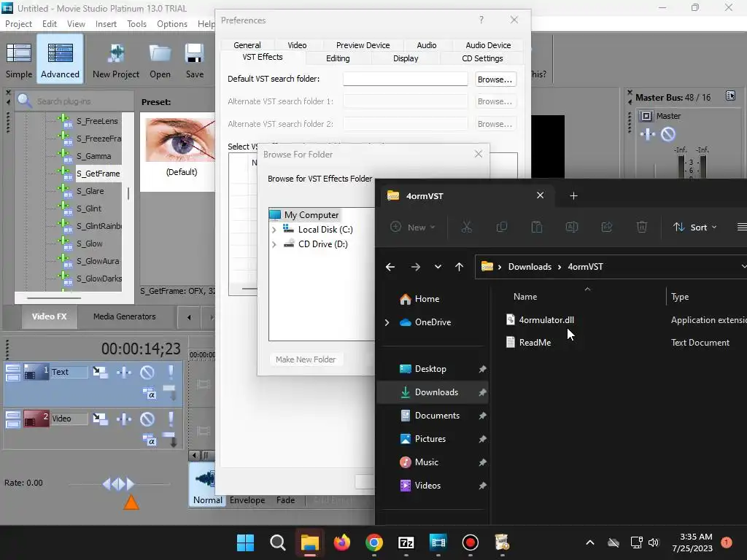Click Master bus automation settings icon
This screenshot has height=560, width=747.
(x=648, y=134)
